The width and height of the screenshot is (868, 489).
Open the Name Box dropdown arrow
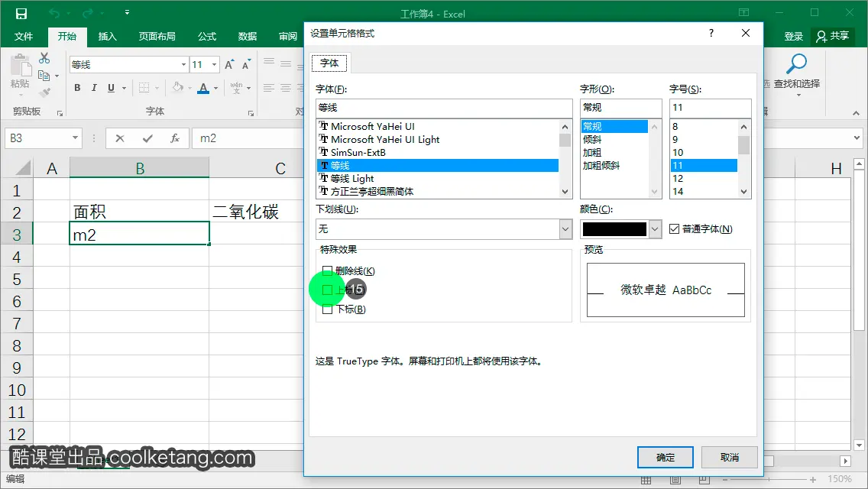tap(75, 138)
